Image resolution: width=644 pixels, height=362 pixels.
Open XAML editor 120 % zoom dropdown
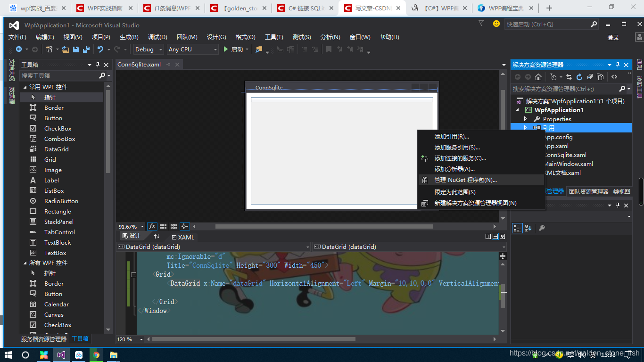[x=131, y=339]
